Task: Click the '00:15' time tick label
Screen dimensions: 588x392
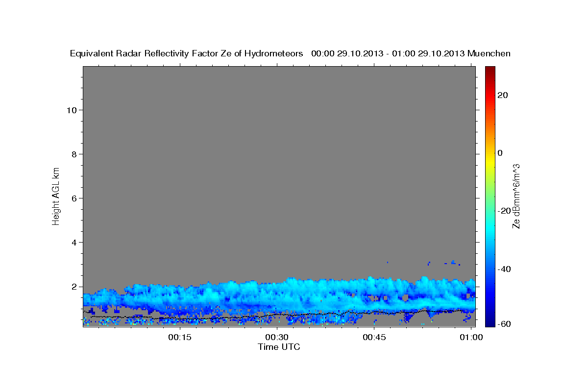Action: pos(180,337)
